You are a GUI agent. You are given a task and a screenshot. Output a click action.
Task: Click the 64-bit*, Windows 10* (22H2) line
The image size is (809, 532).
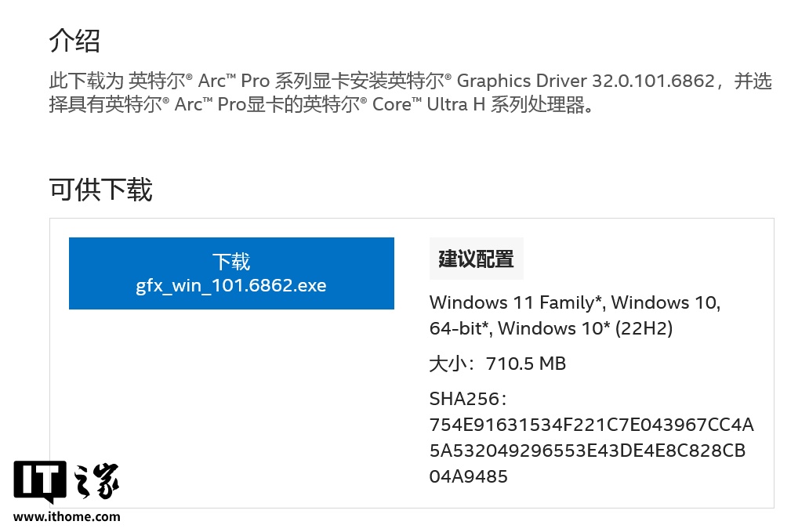(x=550, y=328)
